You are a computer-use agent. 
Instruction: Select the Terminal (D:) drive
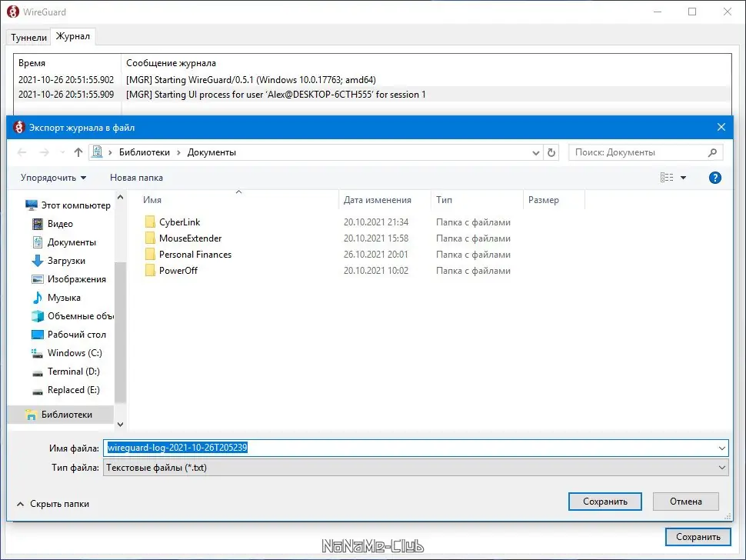click(x=65, y=372)
